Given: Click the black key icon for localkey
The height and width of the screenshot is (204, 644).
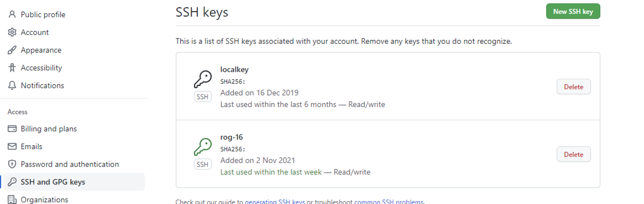Looking at the screenshot, I should coord(203,79).
